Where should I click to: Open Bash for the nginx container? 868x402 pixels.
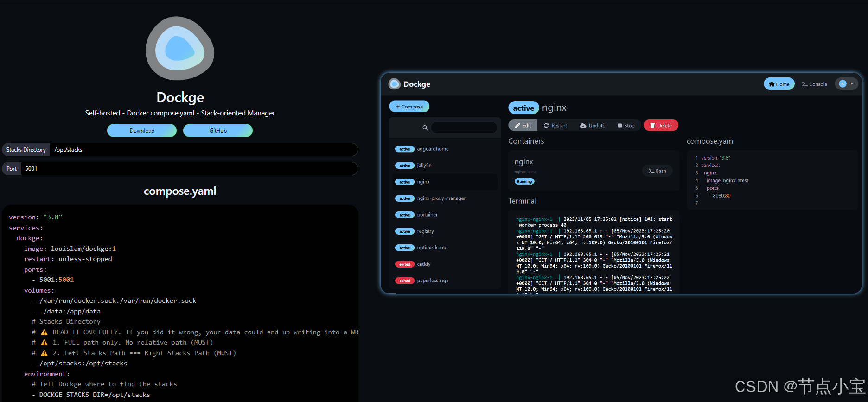(x=657, y=171)
